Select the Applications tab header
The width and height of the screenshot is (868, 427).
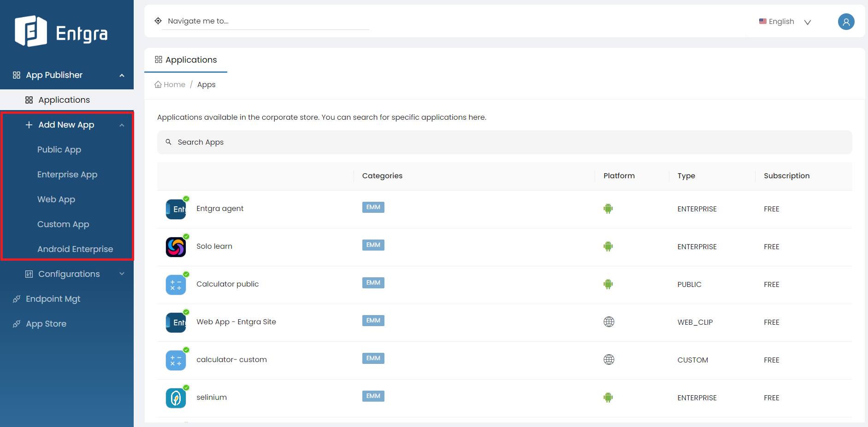(186, 60)
